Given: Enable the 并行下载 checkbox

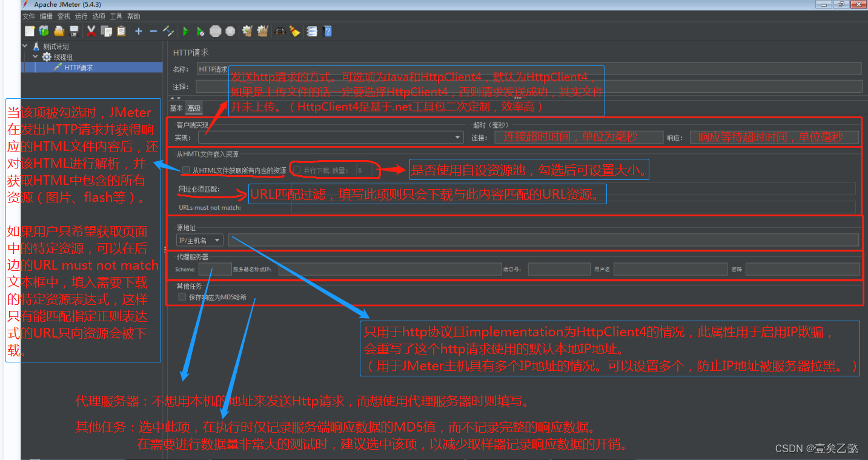Looking at the screenshot, I should (298, 169).
